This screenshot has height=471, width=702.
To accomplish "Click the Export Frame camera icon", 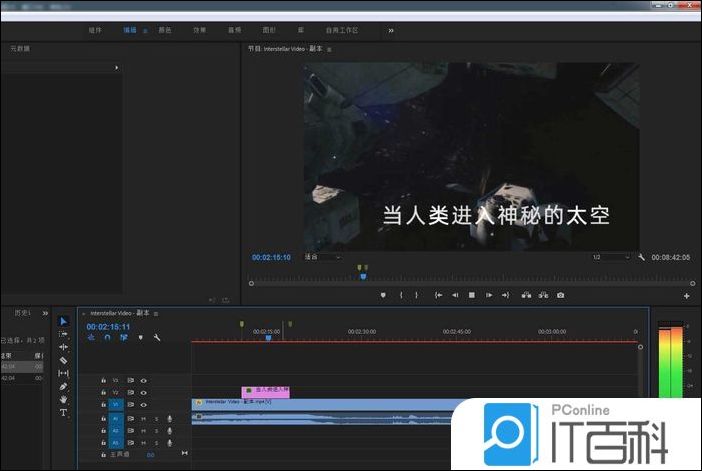I will 560,295.
